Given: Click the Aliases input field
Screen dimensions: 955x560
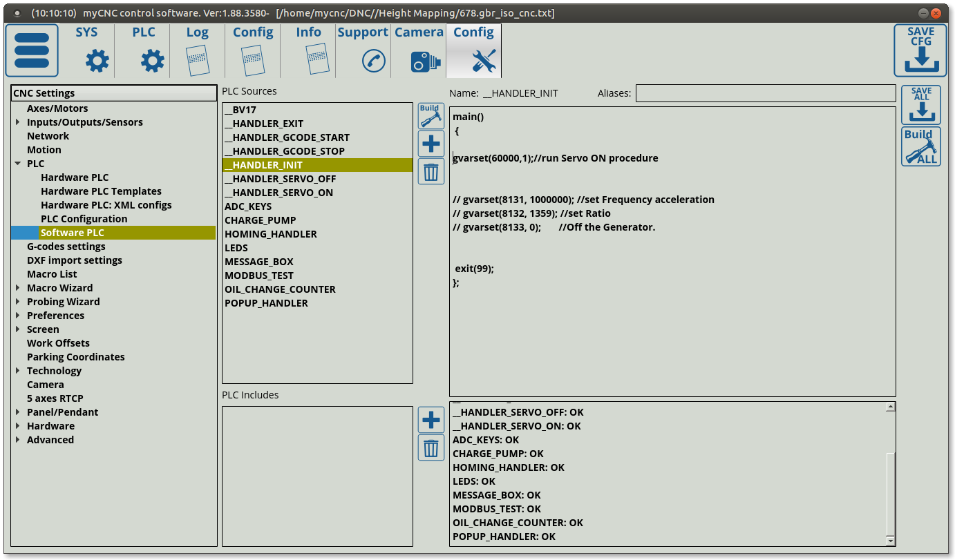Looking at the screenshot, I should (765, 93).
